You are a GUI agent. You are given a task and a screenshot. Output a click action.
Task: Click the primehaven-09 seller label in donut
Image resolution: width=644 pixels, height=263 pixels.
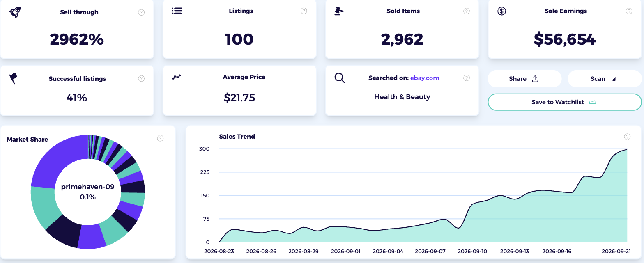pyautogui.click(x=88, y=187)
